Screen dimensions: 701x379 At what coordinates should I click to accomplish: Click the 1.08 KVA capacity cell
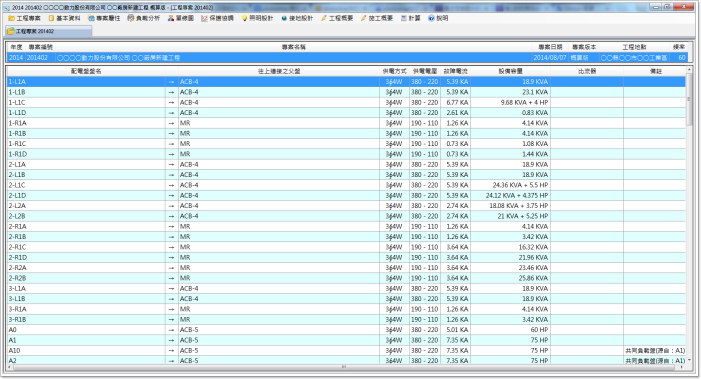point(510,143)
